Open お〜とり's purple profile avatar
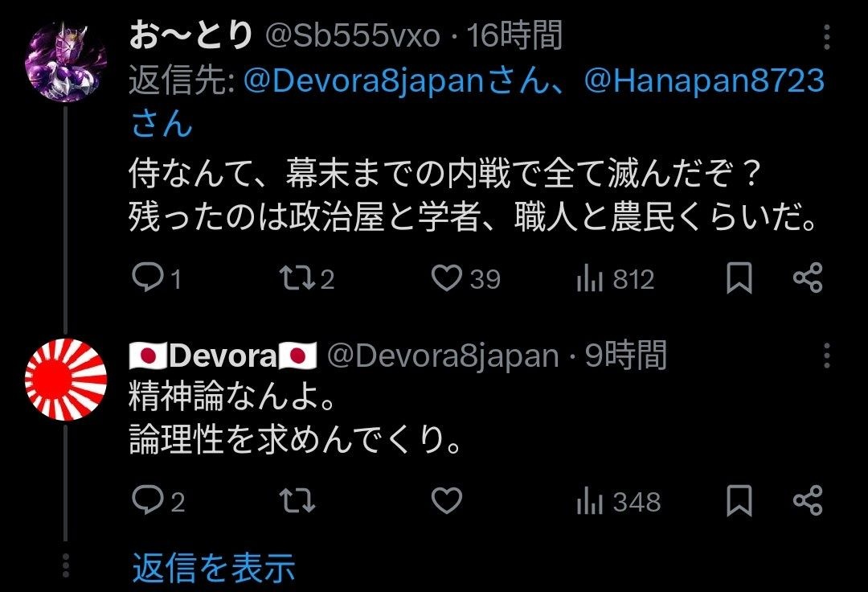Screen dimensions: 868x592 point(65,62)
